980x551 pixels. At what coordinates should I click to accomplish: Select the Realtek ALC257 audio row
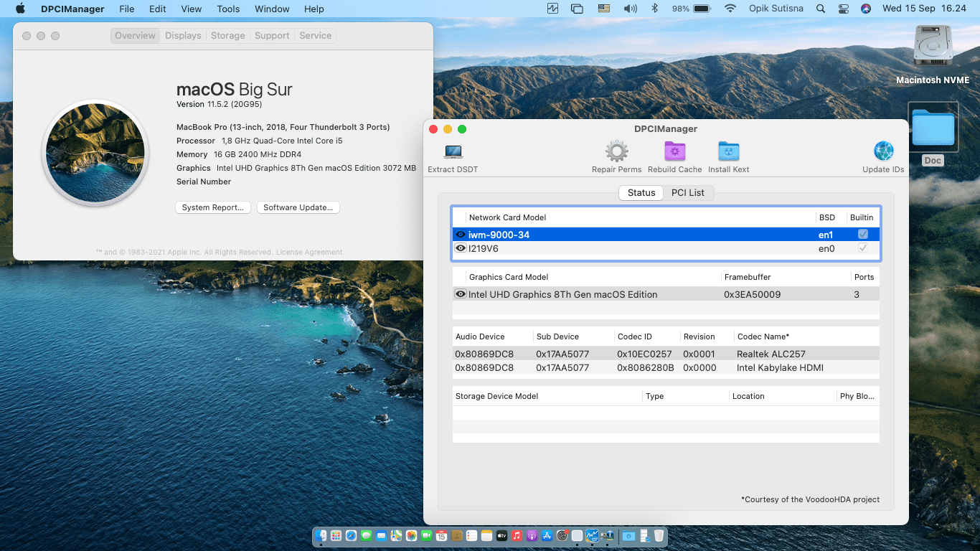[x=666, y=354]
